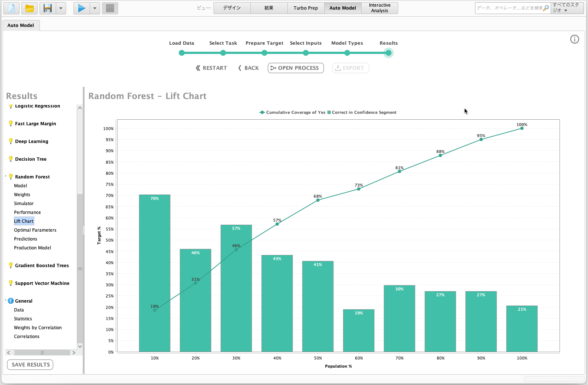Image resolution: width=588 pixels, height=385 pixels.
Task: Select the Auto Model panel tab
Action: click(x=21, y=25)
